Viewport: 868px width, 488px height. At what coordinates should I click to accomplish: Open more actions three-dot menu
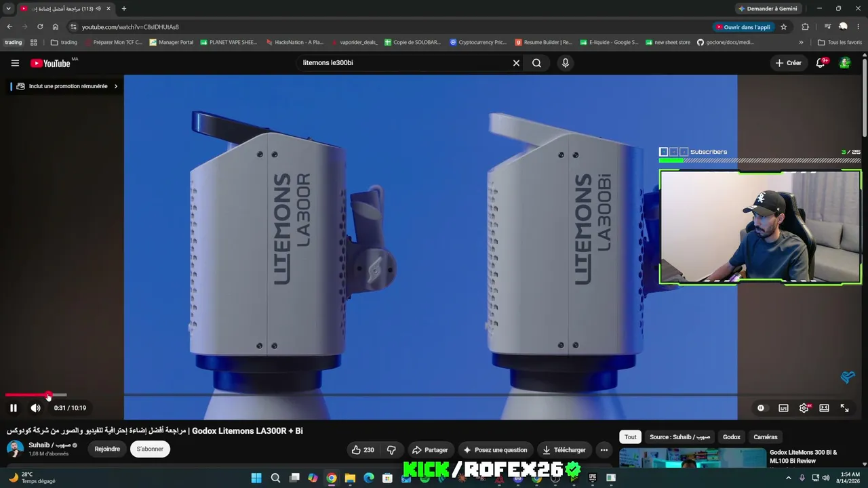click(x=604, y=450)
